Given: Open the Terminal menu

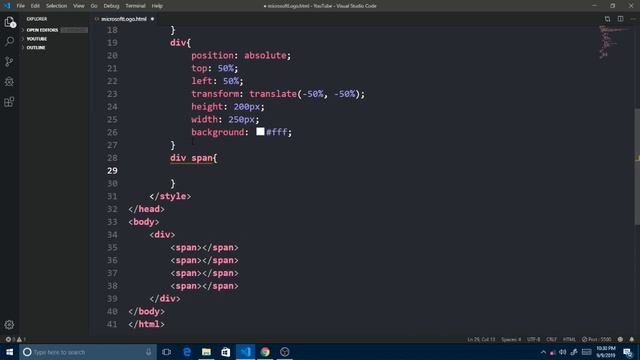Looking at the screenshot, I should coord(135,6).
